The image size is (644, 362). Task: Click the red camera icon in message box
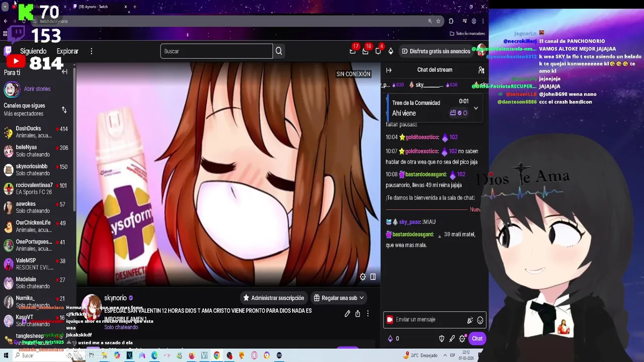click(389, 320)
